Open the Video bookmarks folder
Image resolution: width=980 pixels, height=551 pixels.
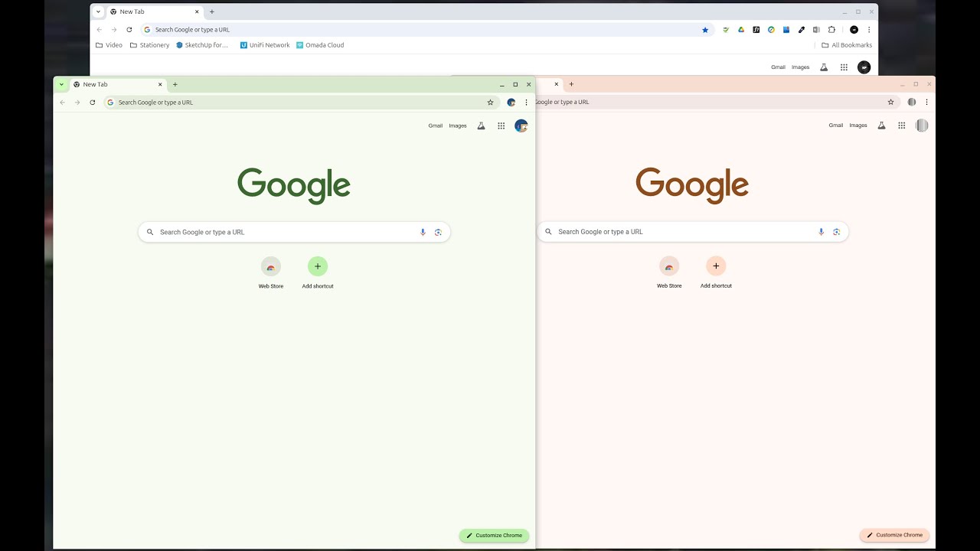click(109, 45)
